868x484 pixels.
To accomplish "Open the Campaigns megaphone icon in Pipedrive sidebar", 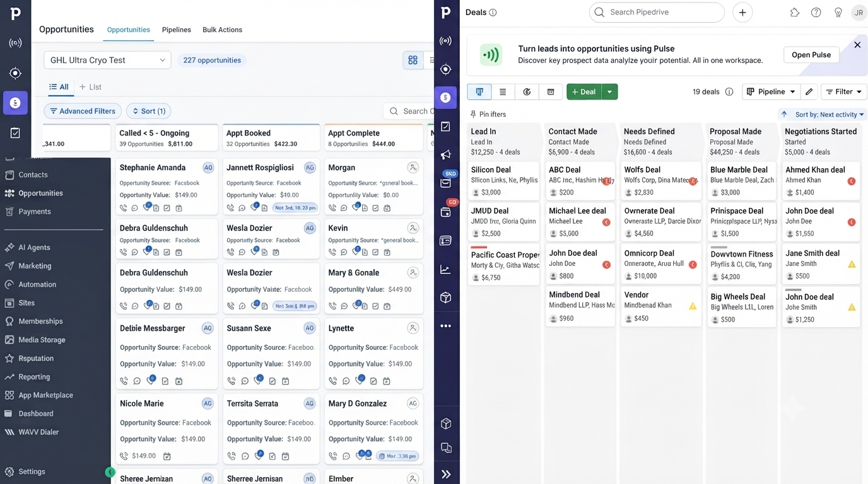I will tap(446, 155).
